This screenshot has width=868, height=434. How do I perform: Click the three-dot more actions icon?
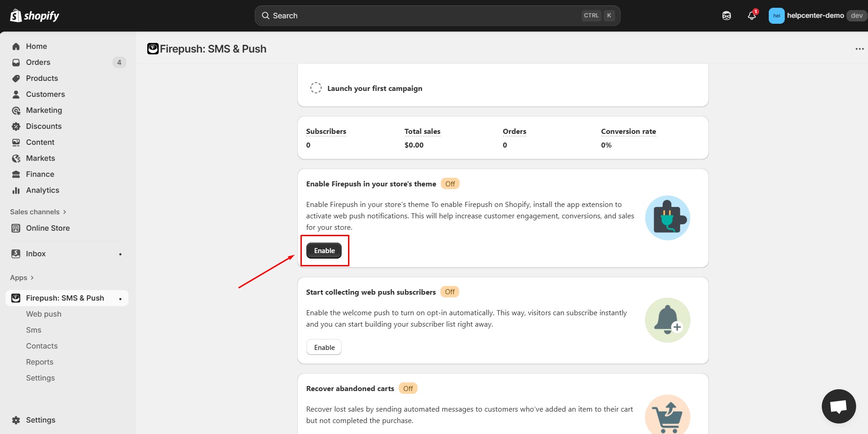pyautogui.click(x=859, y=49)
